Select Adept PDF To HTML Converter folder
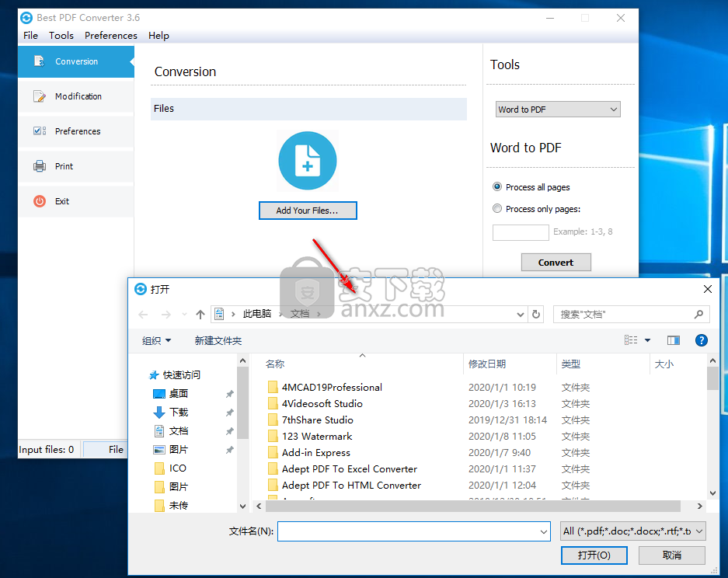 (351, 485)
